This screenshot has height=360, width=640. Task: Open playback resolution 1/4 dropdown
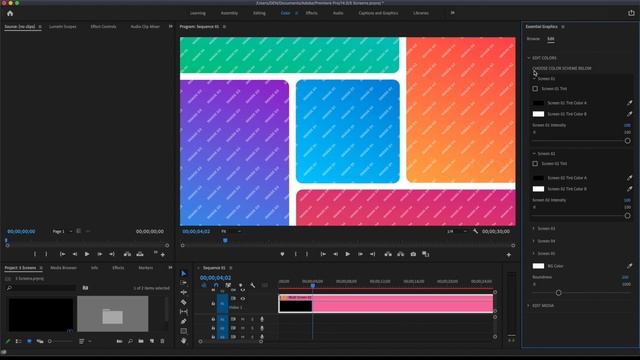[x=457, y=231]
